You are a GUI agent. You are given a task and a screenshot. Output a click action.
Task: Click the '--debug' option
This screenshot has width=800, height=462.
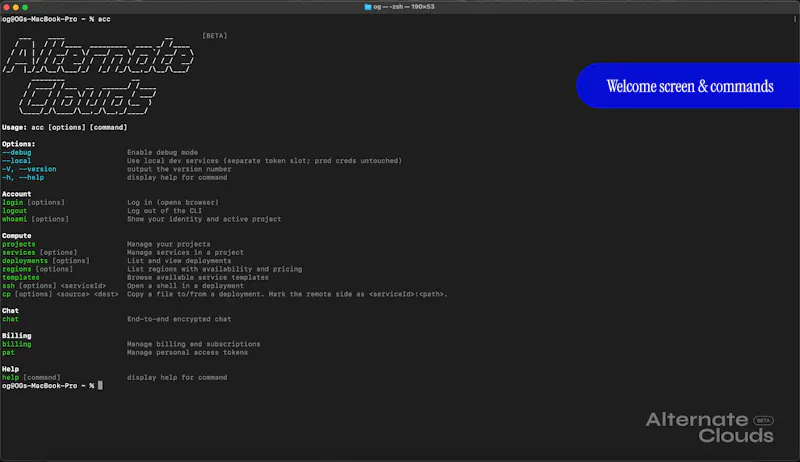(16, 152)
